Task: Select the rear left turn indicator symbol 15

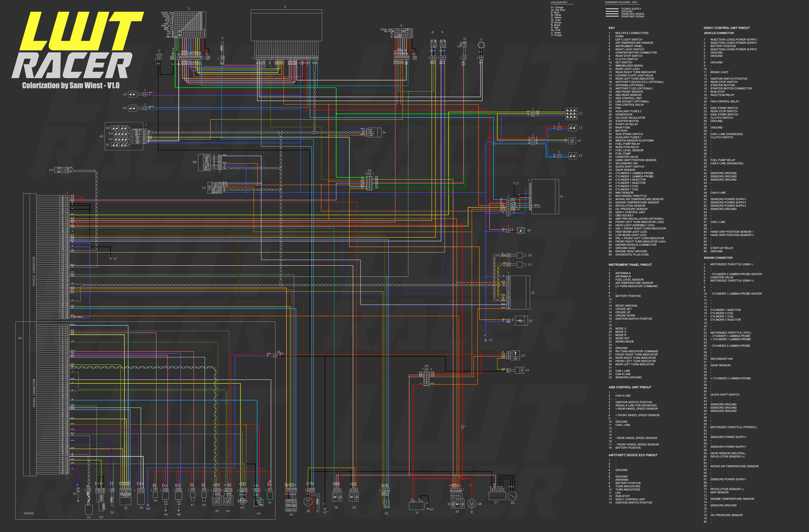Action: (572, 156)
